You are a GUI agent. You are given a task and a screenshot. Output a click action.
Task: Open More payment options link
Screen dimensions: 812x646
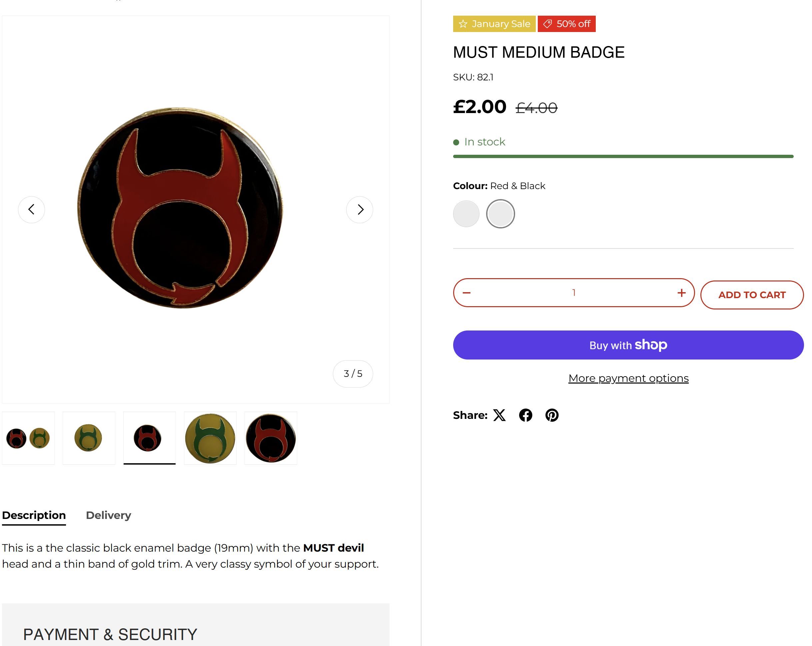click(x=628, y=378)
